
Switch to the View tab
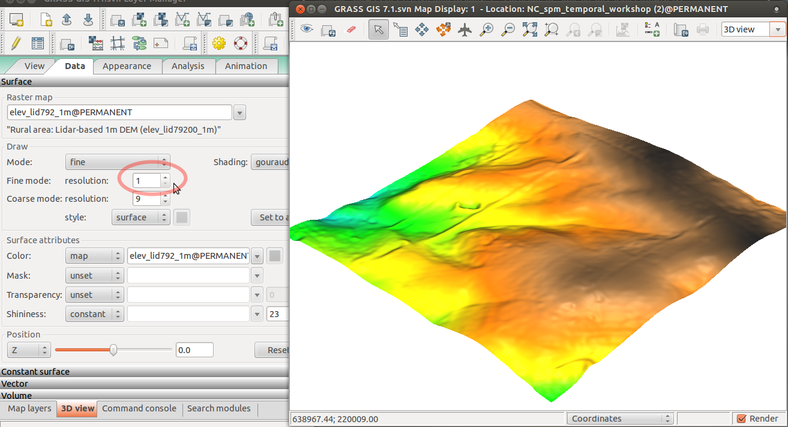pos(34,66)
